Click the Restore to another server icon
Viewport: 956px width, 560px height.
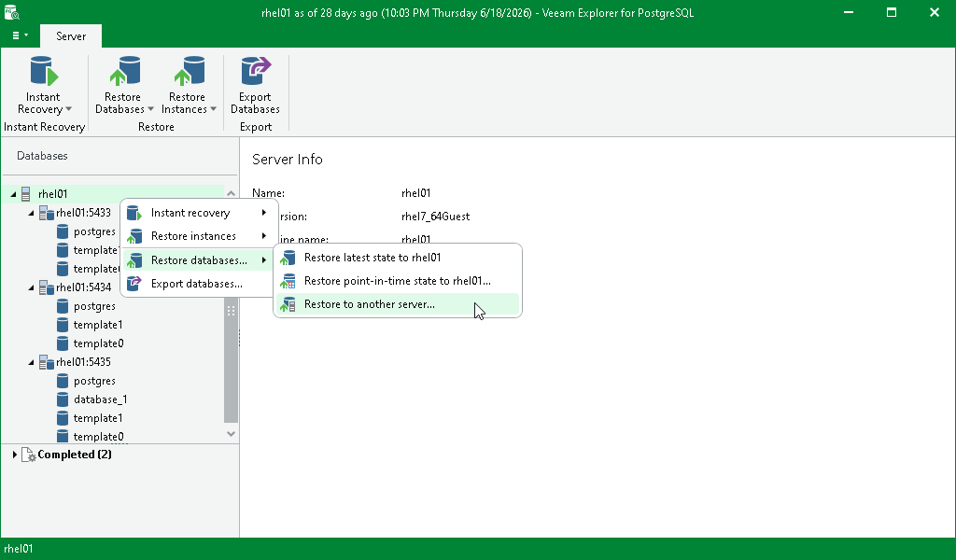(x=288, y=304)
